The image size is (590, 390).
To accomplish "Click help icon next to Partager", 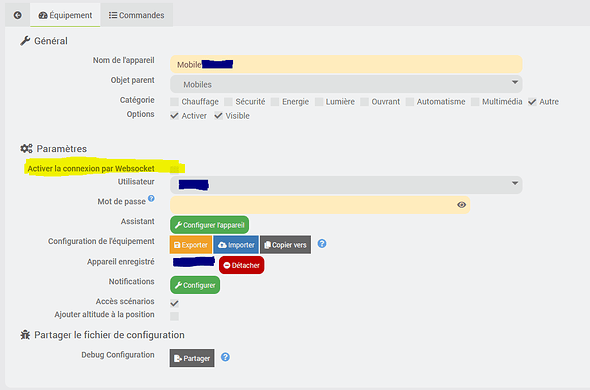I will point(225,357).
